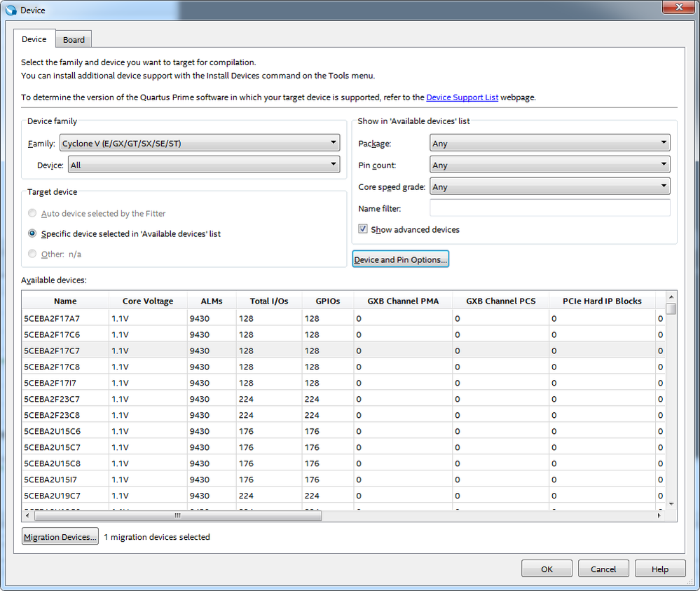Toggle Show advanced devices checkbox
Viewport: 700px width, 591px height.
point(363,229)
